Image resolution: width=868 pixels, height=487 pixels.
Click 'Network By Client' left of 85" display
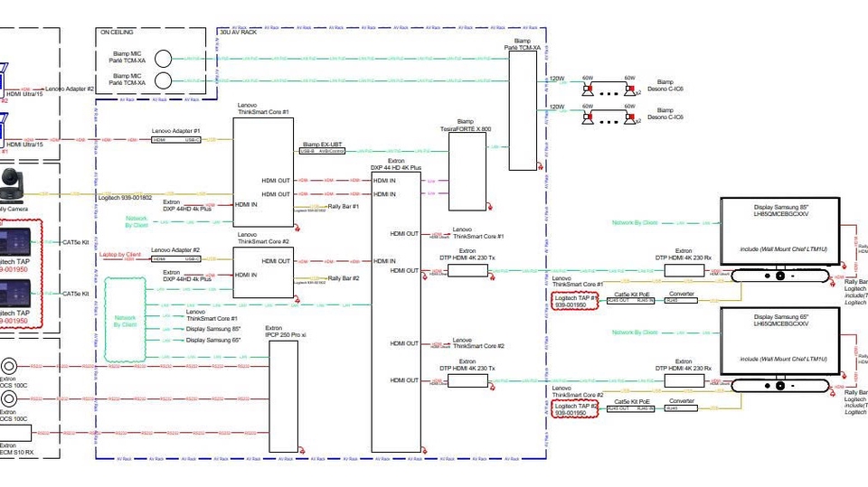[635, 222]
